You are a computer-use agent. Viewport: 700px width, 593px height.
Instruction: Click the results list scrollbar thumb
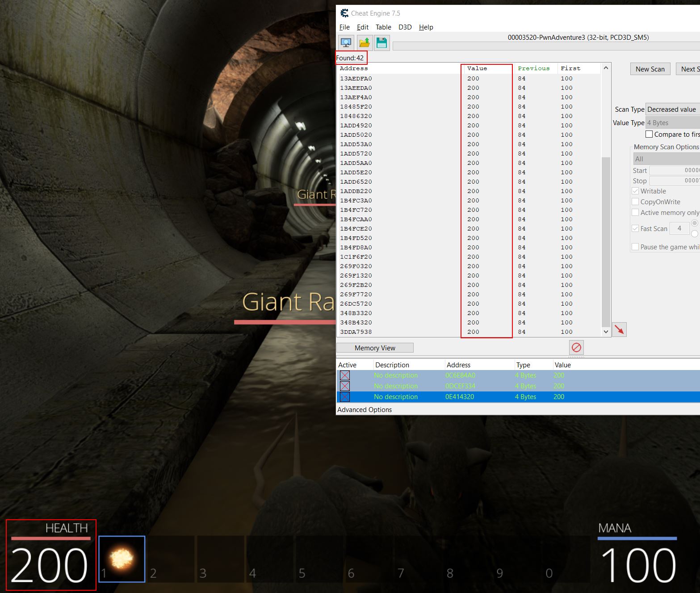pyautogui.click(x=606, y=242)
